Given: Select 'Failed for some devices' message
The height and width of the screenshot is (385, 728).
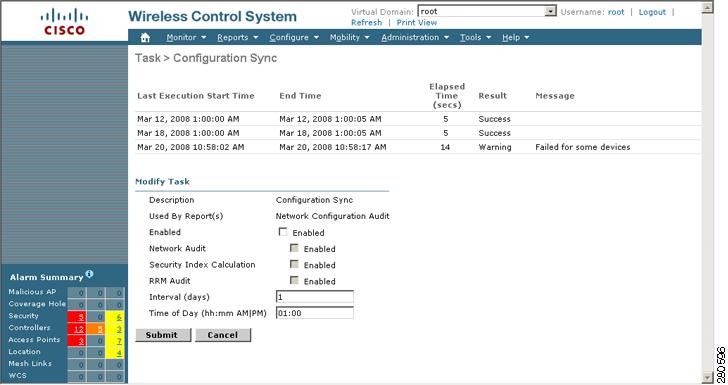Looking at the screenshot, I should coord(583,147).
